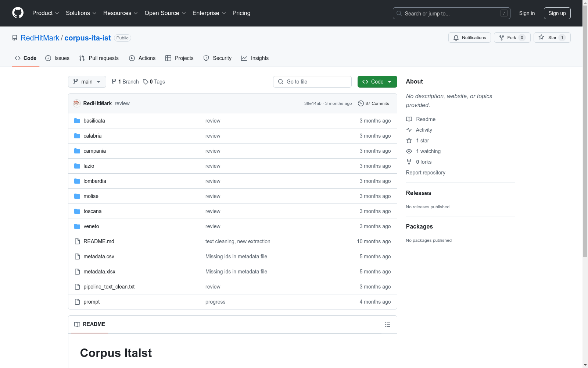Open the 38e14ab commit hash
Viewport: 588px width, 368px height.
pos(313,103)
